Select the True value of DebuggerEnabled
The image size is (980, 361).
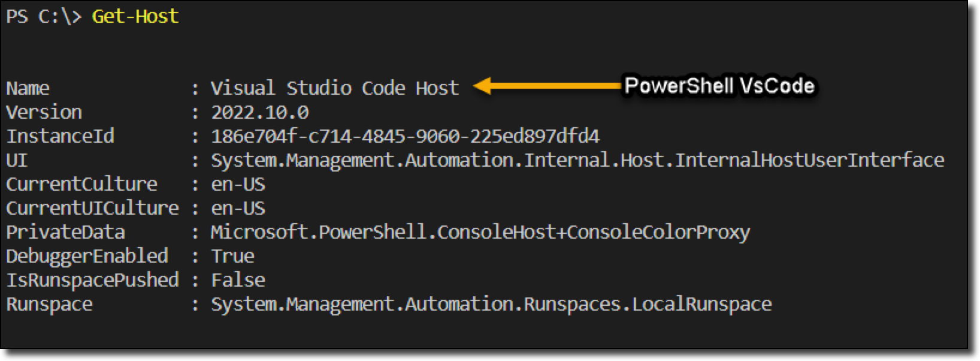[x=232, y=256]
